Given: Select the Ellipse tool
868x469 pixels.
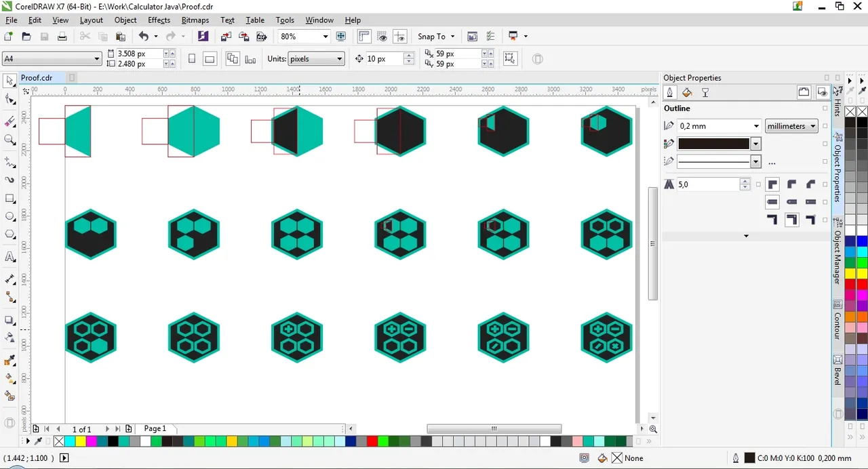Looking at the screenshot, I should pos(9,216).
